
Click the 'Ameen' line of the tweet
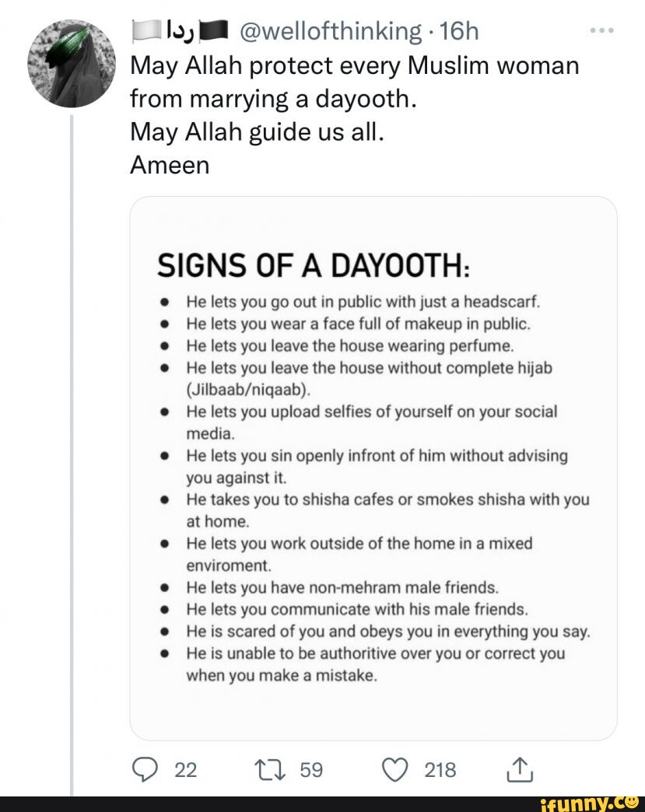coord(170,166)
